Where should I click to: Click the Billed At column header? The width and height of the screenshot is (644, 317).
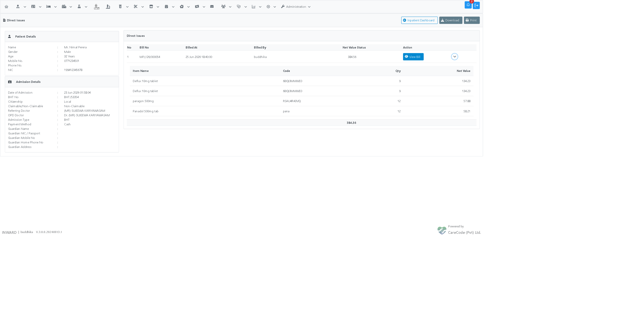[192, 48]
